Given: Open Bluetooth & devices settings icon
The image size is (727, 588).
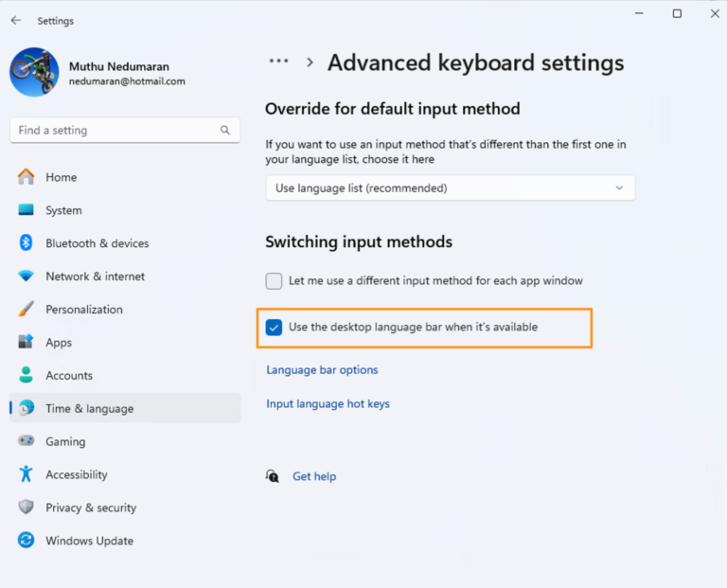Looking at the screenshot, I should pyautogui.click(x=27, y=243).
